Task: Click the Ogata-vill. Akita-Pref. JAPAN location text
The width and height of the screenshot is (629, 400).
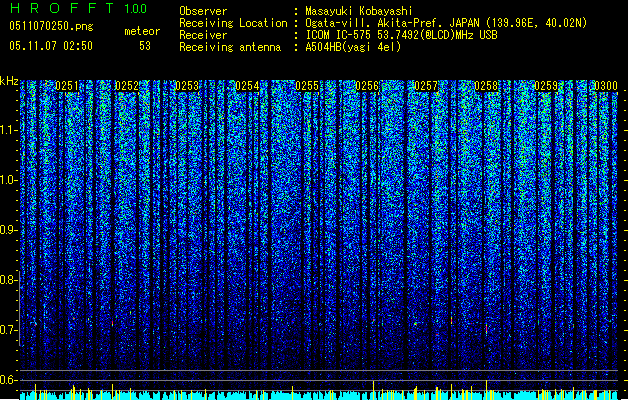Action: 446,23
